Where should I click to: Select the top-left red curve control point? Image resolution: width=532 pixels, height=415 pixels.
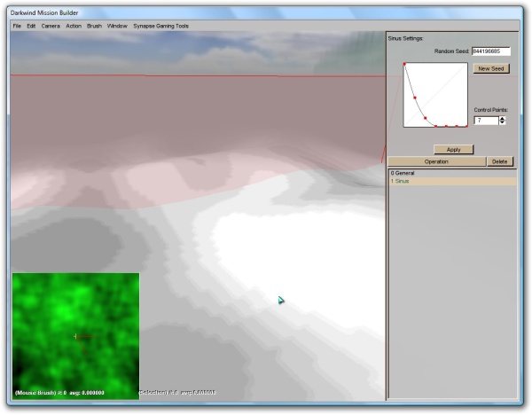tap(404, 64)
